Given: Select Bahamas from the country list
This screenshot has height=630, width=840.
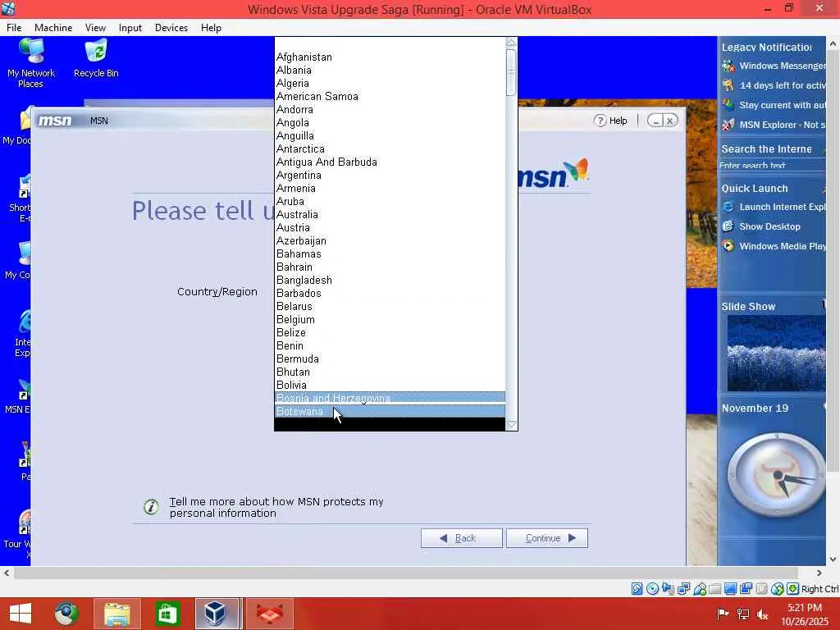Looking at the screenshot, I should point(390,254).
